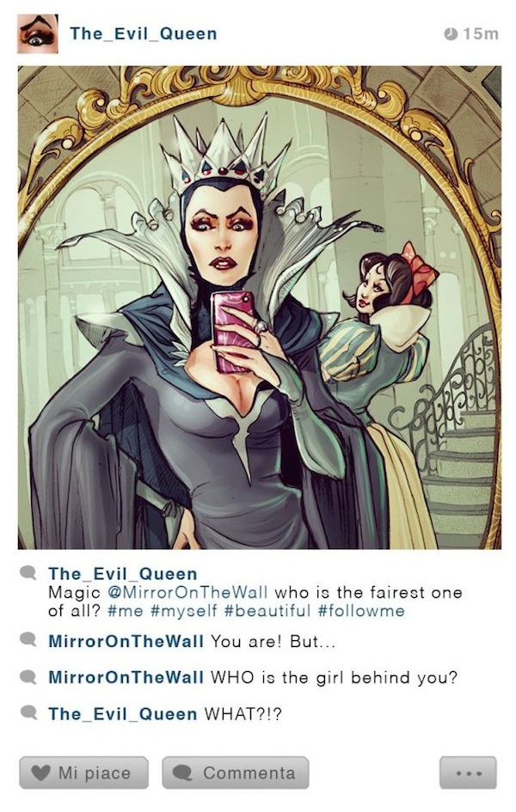
Task: Open the #myself hashtag
Action: [184, 611]
